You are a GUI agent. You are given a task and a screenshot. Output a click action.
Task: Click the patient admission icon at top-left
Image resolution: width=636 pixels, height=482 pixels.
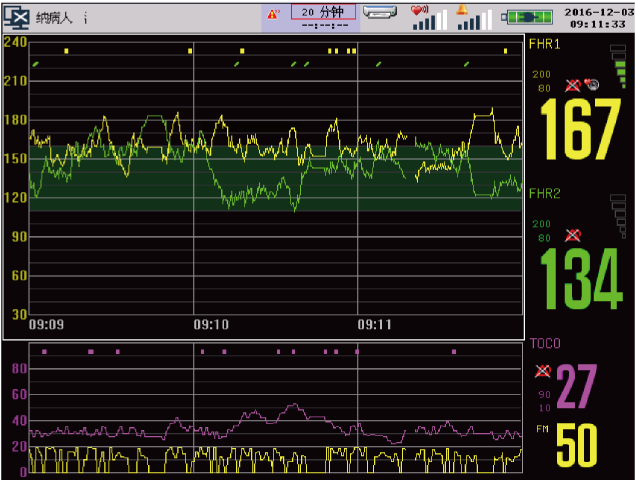click(x=16, y=17)
